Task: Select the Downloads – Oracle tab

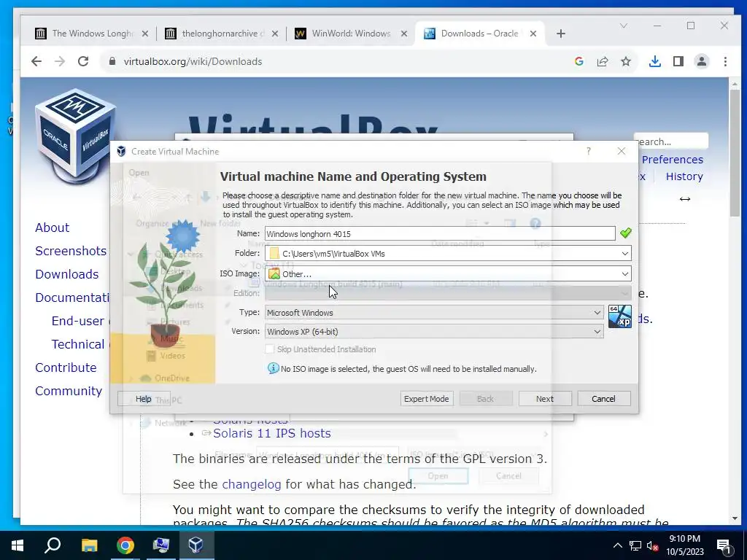Action: (479, 34)
